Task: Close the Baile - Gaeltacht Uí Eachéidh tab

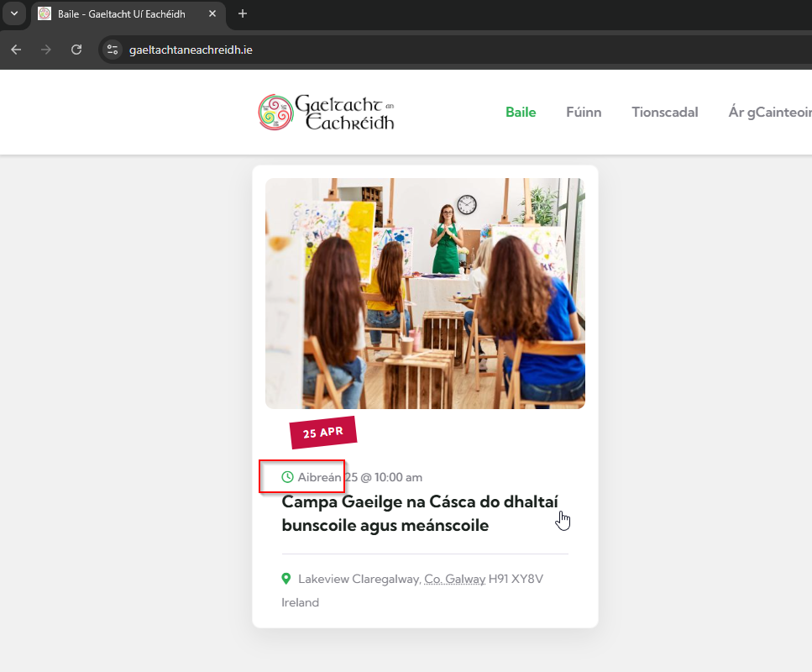Action: [212, 14]
